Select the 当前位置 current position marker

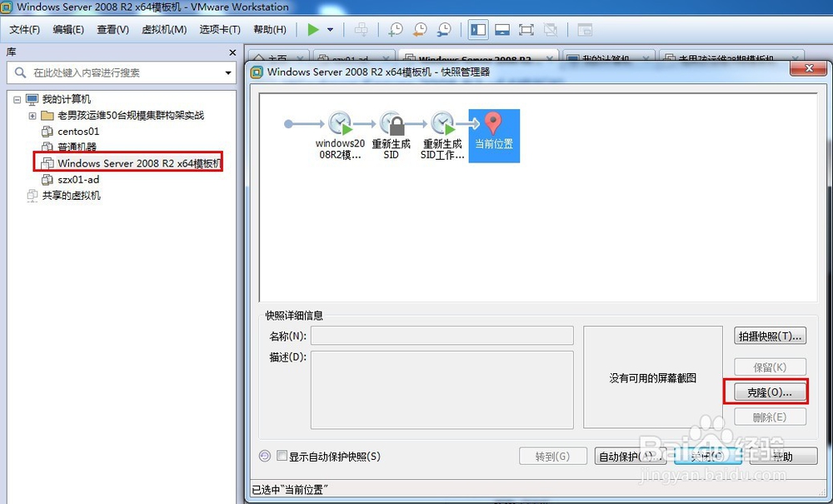(494, 136)
